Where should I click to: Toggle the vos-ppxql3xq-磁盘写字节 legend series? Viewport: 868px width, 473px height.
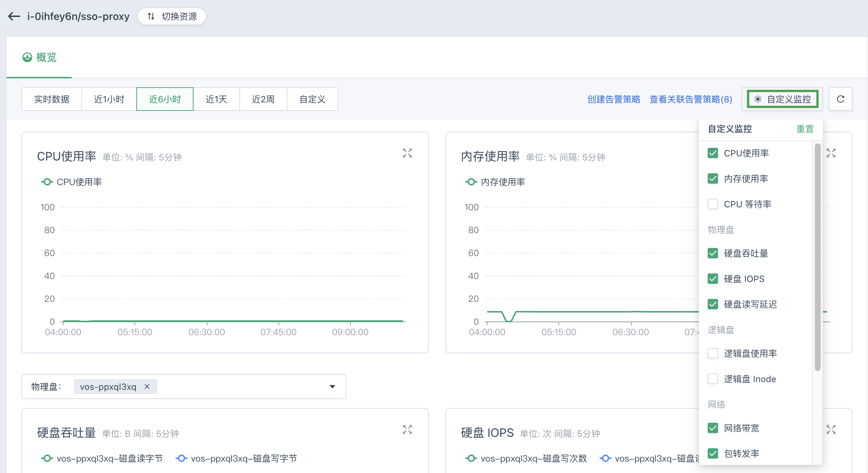[x=236, y=458]
